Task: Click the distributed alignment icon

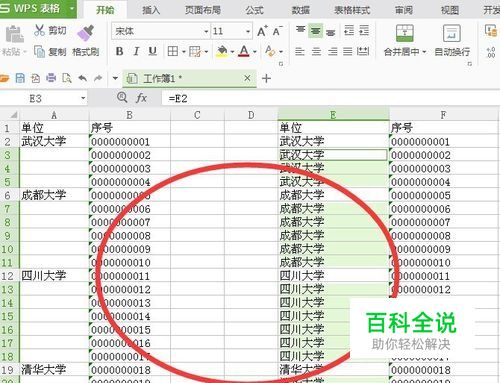Action: click(x=363, y=51)
